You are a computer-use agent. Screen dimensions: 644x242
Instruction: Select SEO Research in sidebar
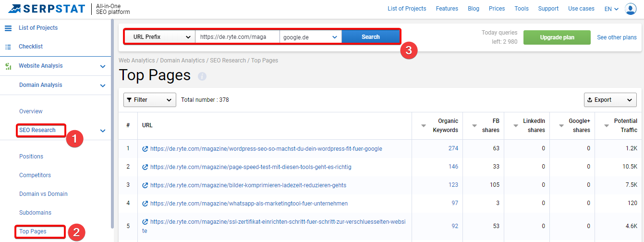[x=37, y=130]
